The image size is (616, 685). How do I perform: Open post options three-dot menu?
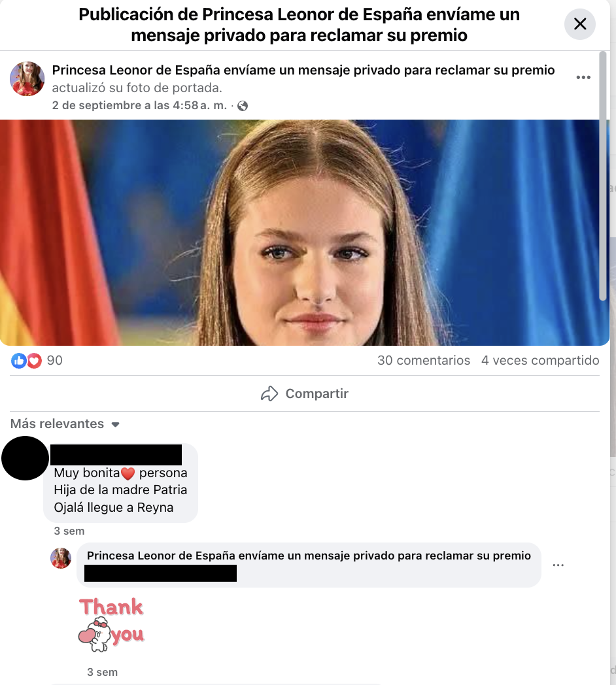[x=583, y=78]
